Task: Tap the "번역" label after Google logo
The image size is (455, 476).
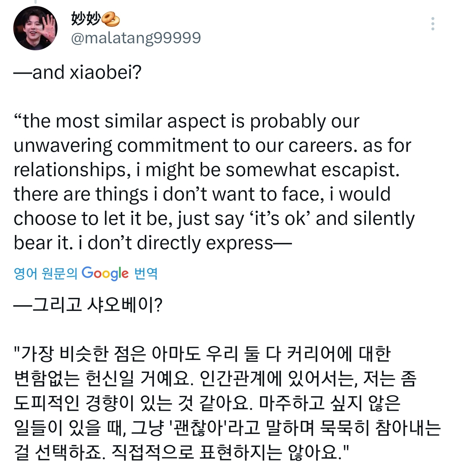Action: (146, 273)
